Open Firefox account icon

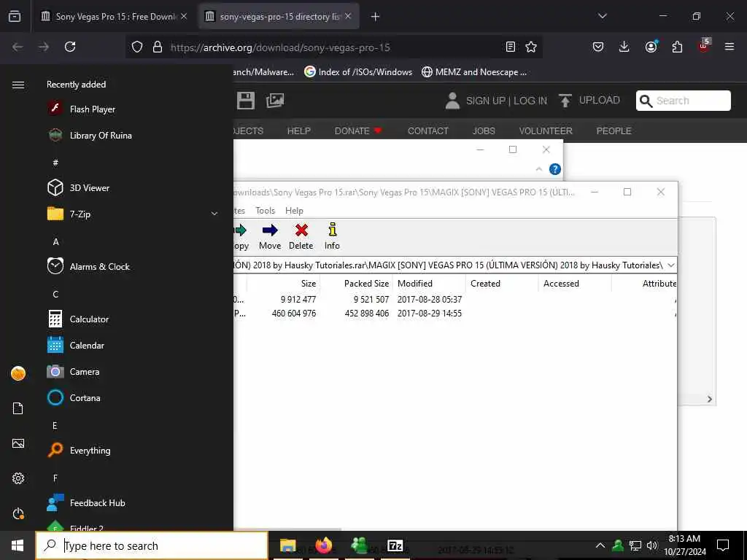coord(651,47)
